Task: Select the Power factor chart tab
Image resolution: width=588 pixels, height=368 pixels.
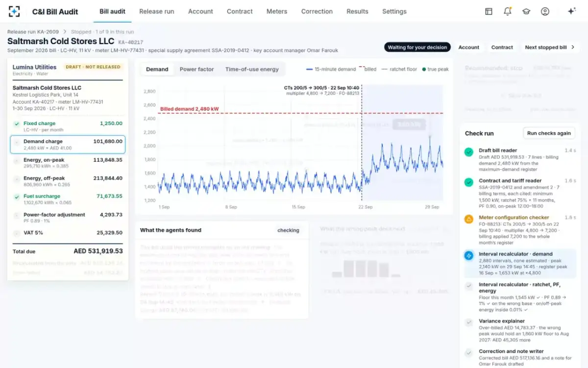Action: point(197,69)
